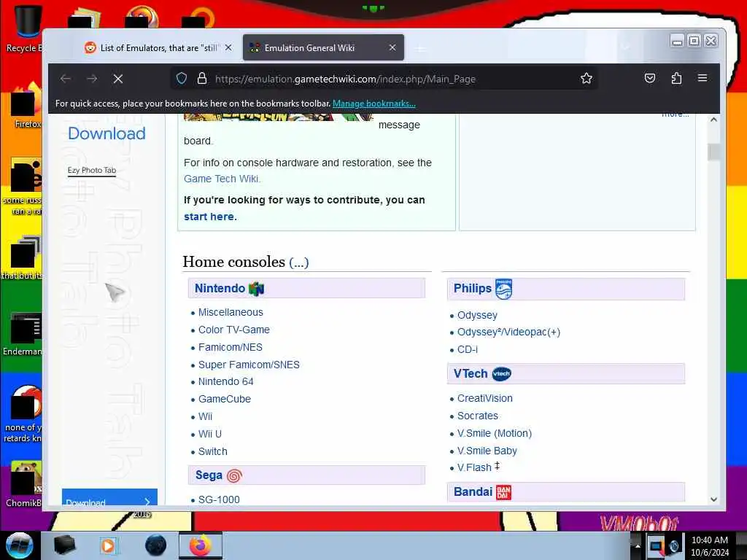Launch Firefox from the taskbar
The width and height of the screenshot is (747, 560).
coord(200,545)
